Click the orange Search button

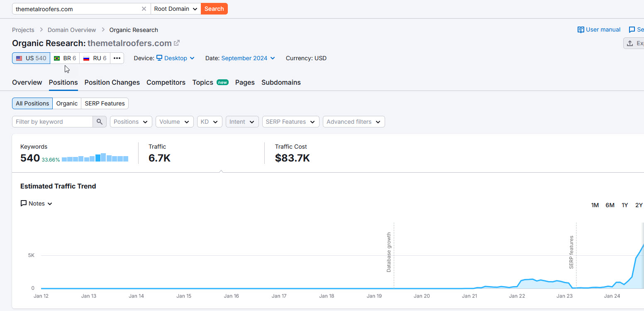point(214,9)
